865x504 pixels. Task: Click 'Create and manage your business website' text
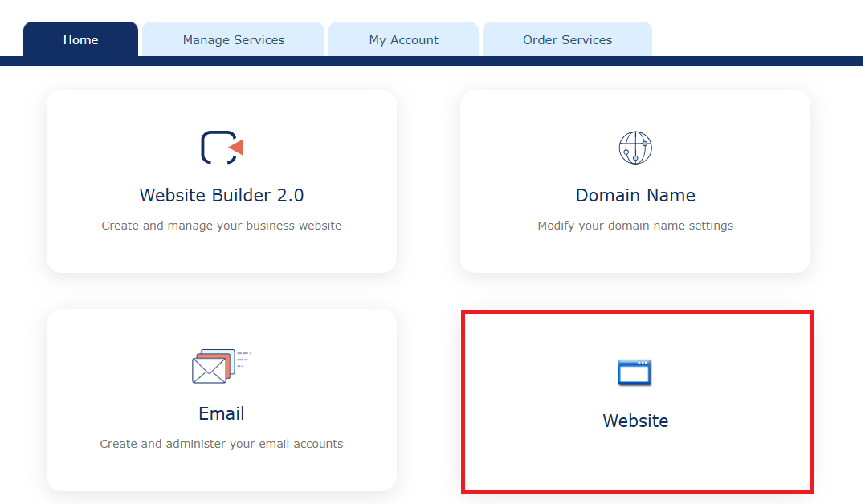coord(222,226)
